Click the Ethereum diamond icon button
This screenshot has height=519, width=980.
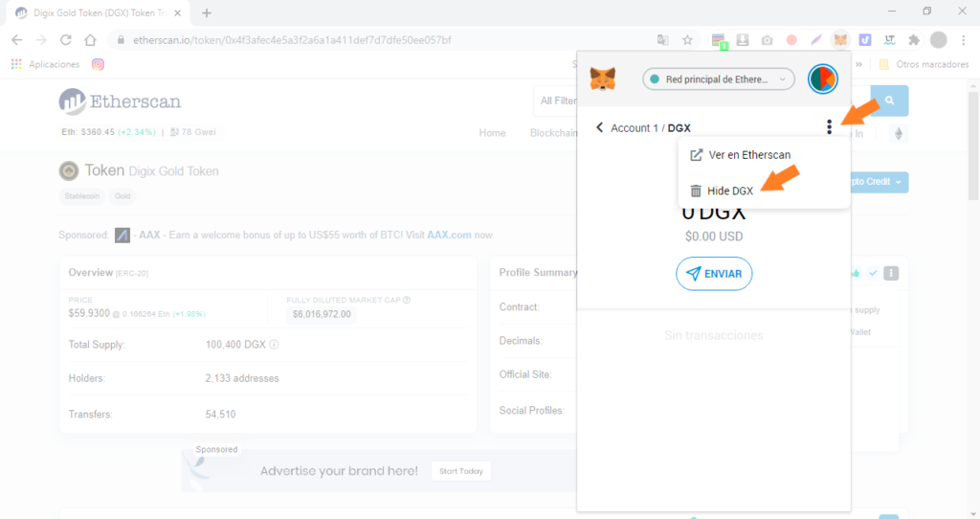click(899, 133)
